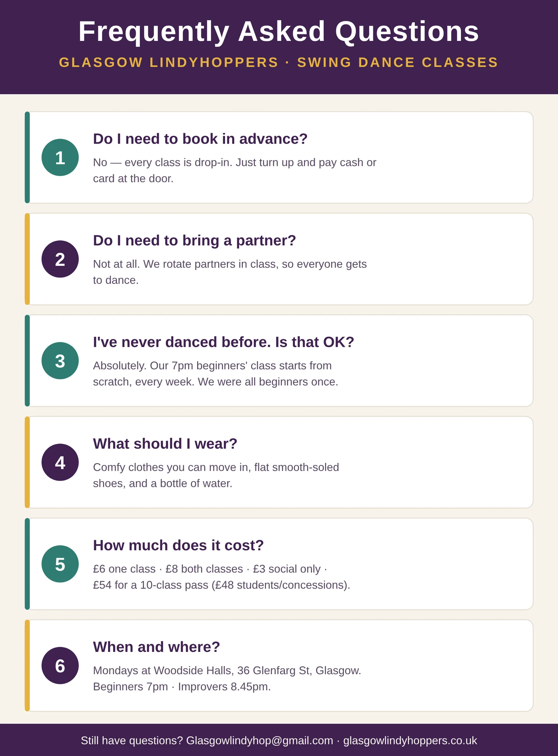Click the Glasgow Lindyhoppers swing dance subtitle
The width and height of the screenshot is (558, 756).
(x=279, y=62)
